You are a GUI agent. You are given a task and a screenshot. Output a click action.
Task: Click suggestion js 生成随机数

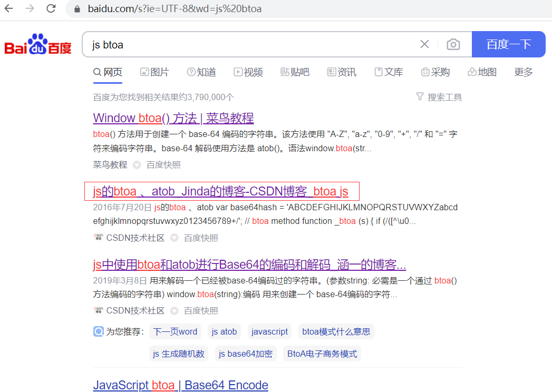(179, 354)
